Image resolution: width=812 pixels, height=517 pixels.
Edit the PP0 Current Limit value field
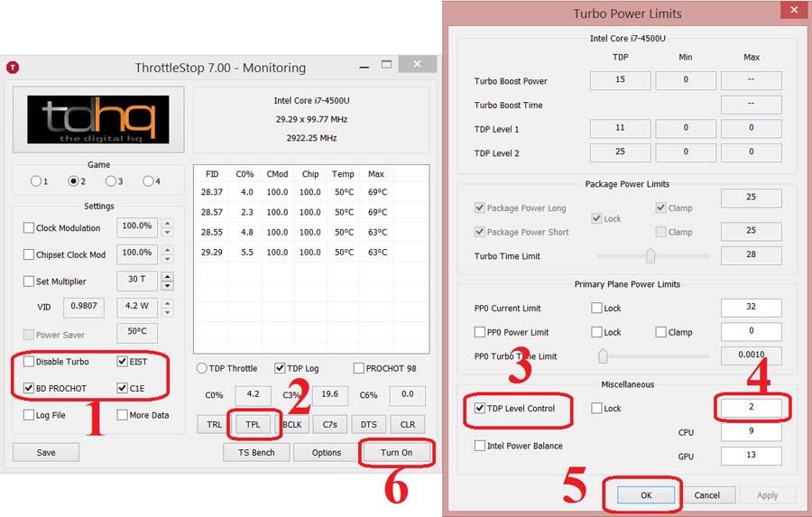751,307
